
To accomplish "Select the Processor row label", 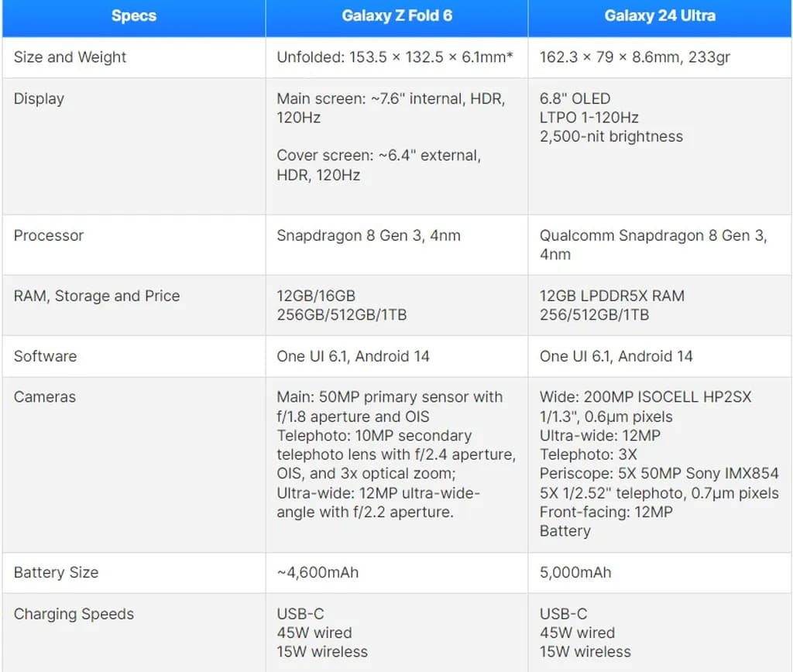I will coord(48,235).
